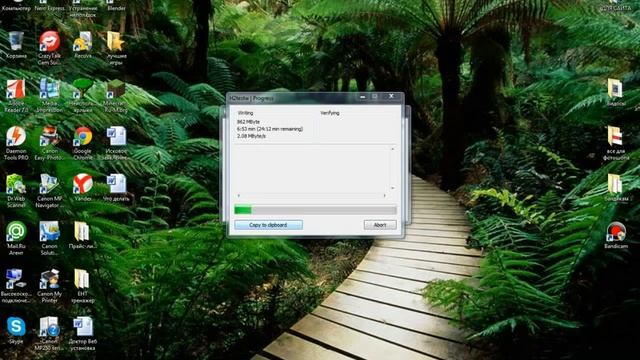This screenshot has height=360, width=640.
Task: Select the Dr.Web Scanner icon
Action: point(16,191)
